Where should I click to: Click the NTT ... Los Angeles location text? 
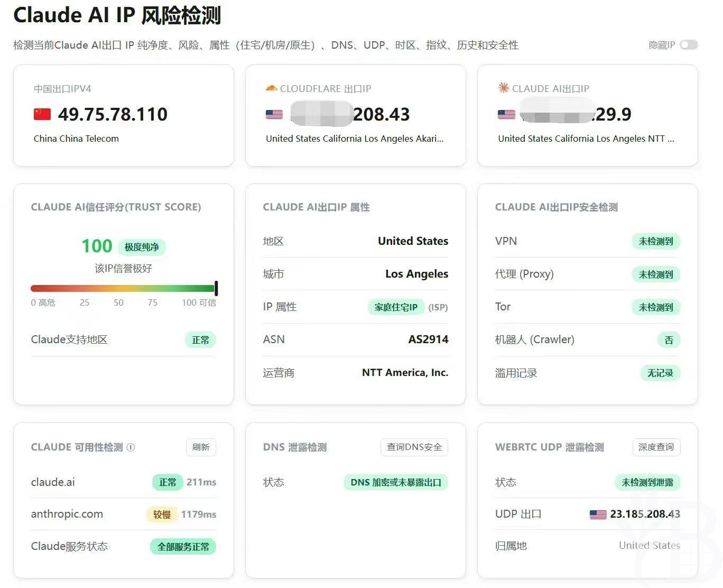(x=586, y=139)
